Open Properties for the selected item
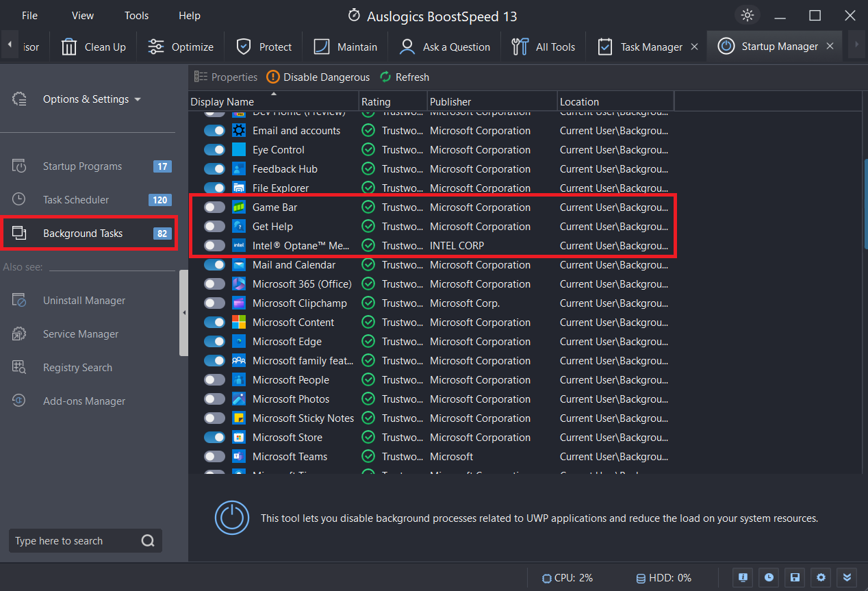This screenshot has width=868, height=591. (226, 77)
